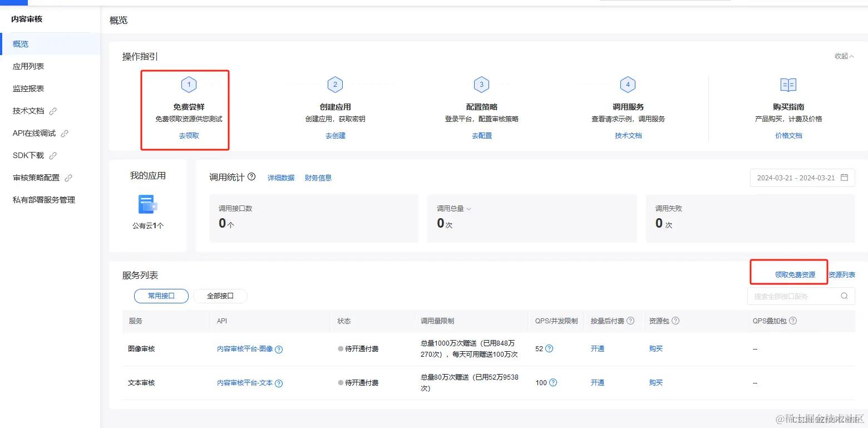868x428 pixels.
Task: Open the 2024-03-21 date range picker
Action: [802, 178]
